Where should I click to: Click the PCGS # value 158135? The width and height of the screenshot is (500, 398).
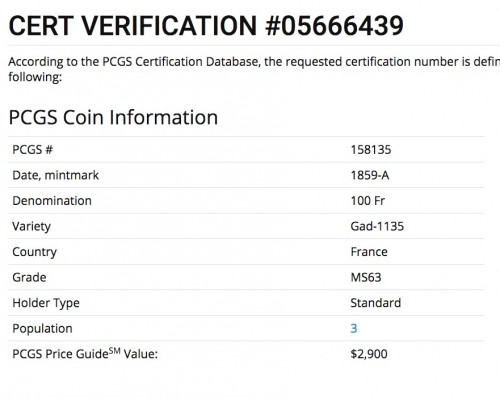click(371, 150)
